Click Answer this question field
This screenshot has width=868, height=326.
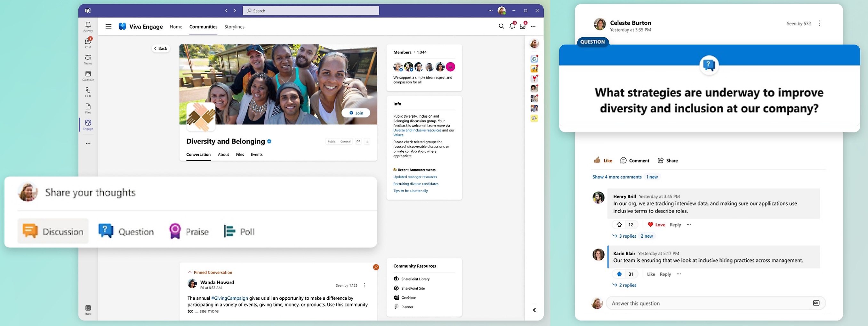point(715,303)
